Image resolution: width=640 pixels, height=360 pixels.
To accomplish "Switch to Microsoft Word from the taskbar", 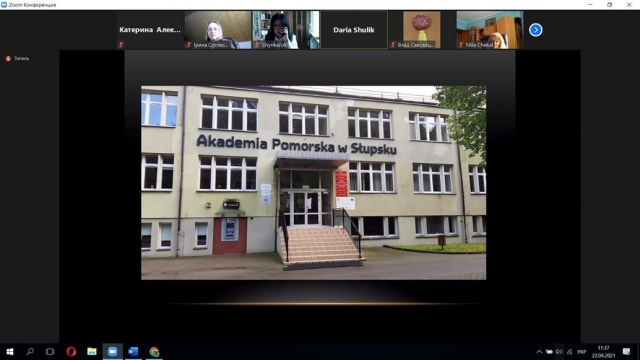I will [x=133, y=351].
